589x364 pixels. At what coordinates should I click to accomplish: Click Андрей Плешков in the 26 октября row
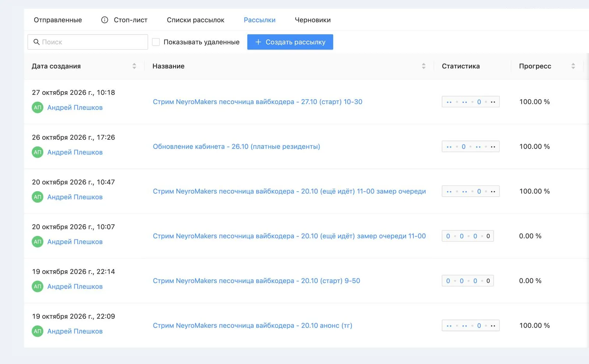75,152
